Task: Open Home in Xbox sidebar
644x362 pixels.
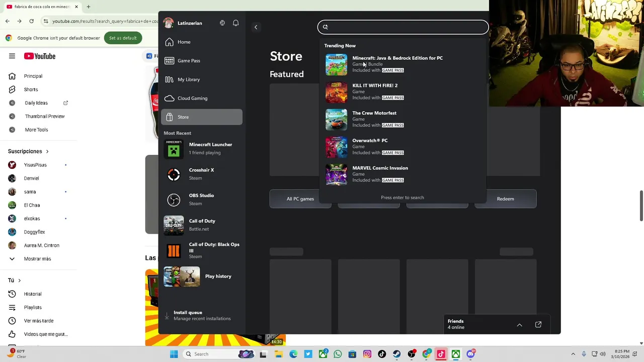Action: (201, 42)
